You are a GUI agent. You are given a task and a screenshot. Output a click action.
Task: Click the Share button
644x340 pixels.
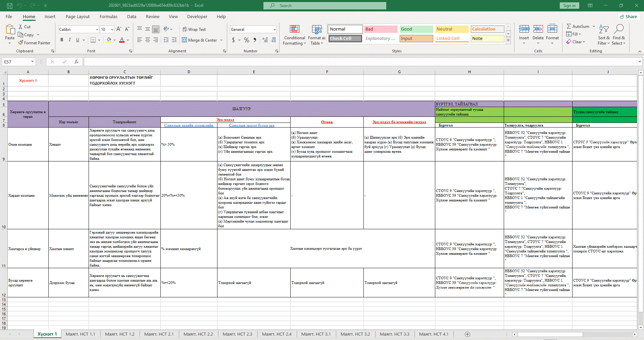(x=629, y=16)
